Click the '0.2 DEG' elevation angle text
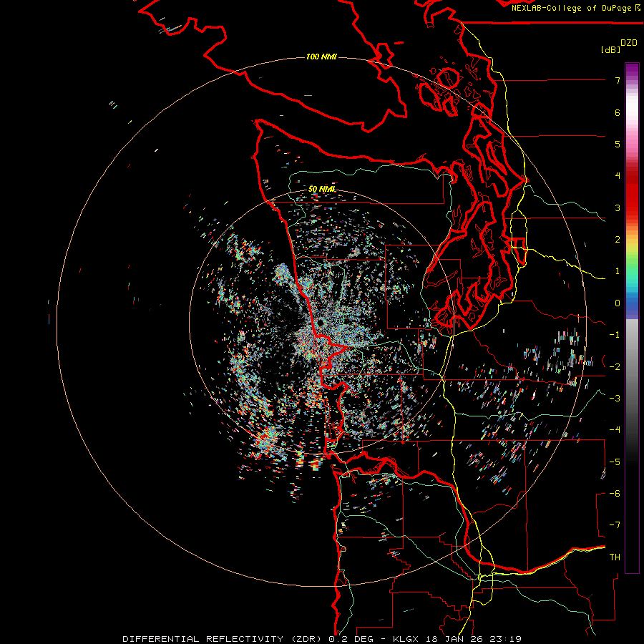644x644 pixels. [x=351, y=639]
